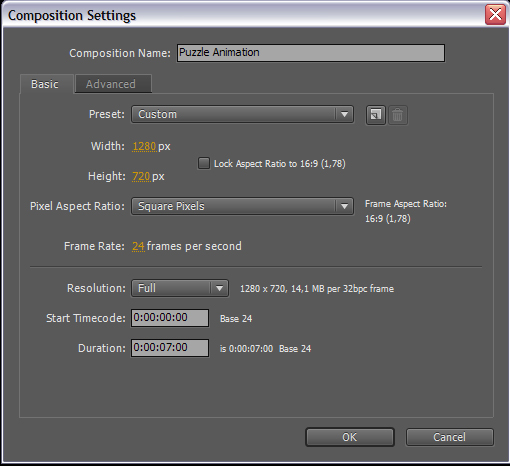The height and width of the screenshot is (466, 510).
Task: Click the Composition Settings title bar
Action: [x=243, y=15]
